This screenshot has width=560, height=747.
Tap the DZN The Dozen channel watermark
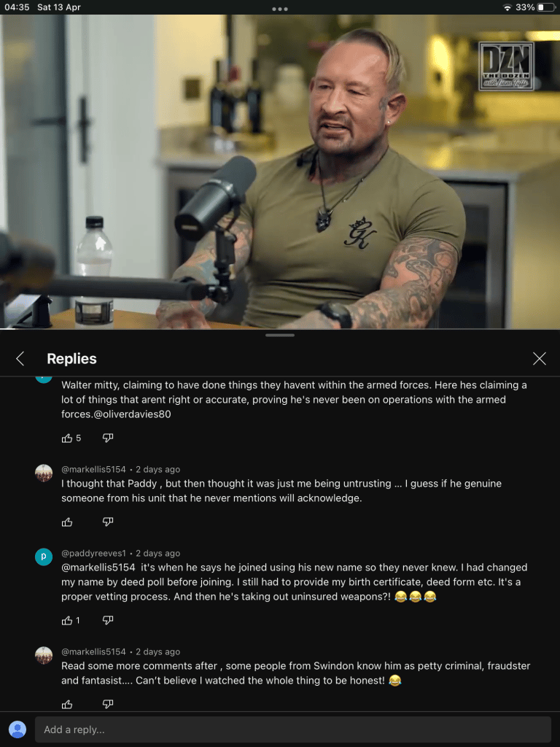506,66
